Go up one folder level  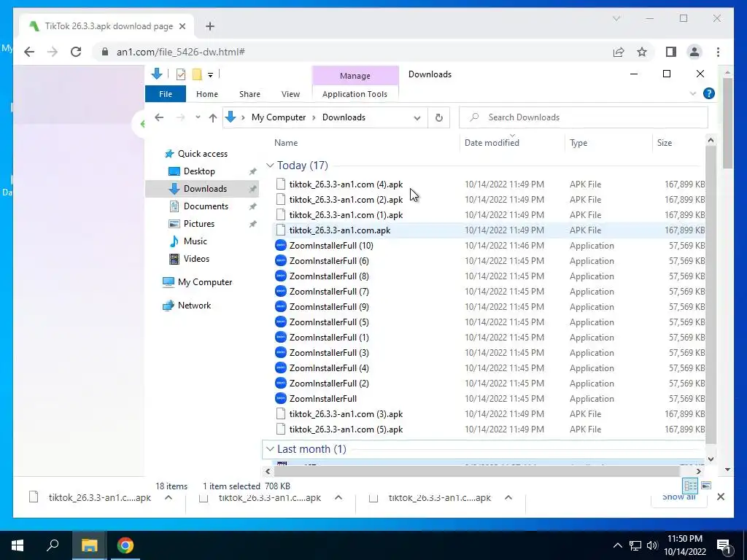212,117
